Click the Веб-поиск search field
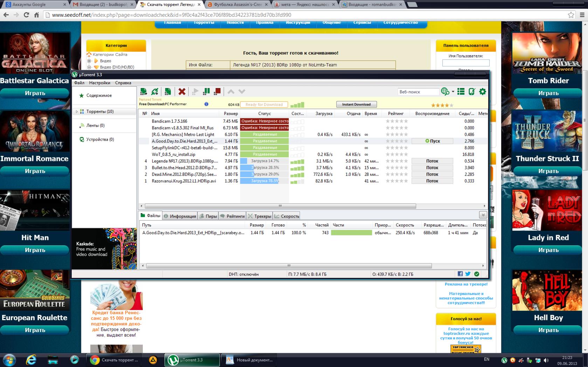 pos(418,92)
